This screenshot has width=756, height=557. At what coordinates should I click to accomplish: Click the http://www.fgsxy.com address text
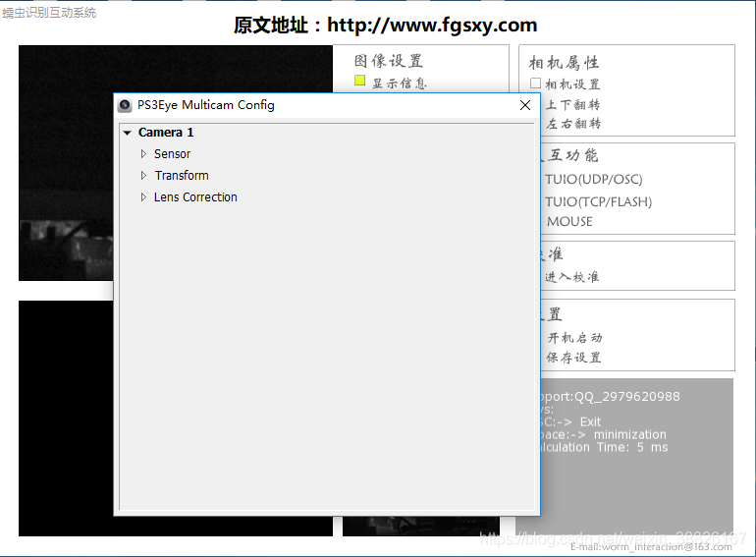432,26
